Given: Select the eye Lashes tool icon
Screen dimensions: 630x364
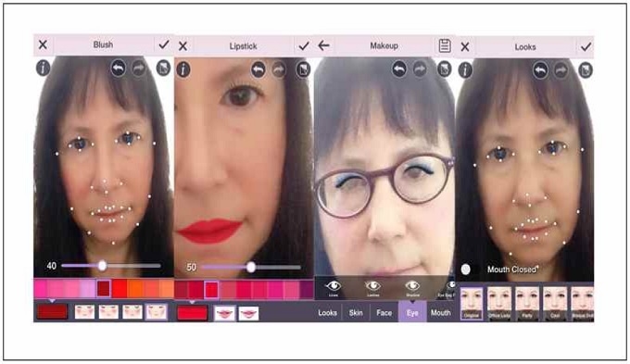Looking at the screenshot, I should (372, 287).
